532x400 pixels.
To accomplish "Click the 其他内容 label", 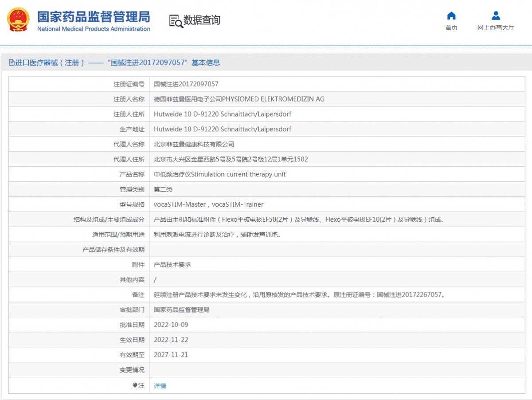I will [x=132, y=280].
